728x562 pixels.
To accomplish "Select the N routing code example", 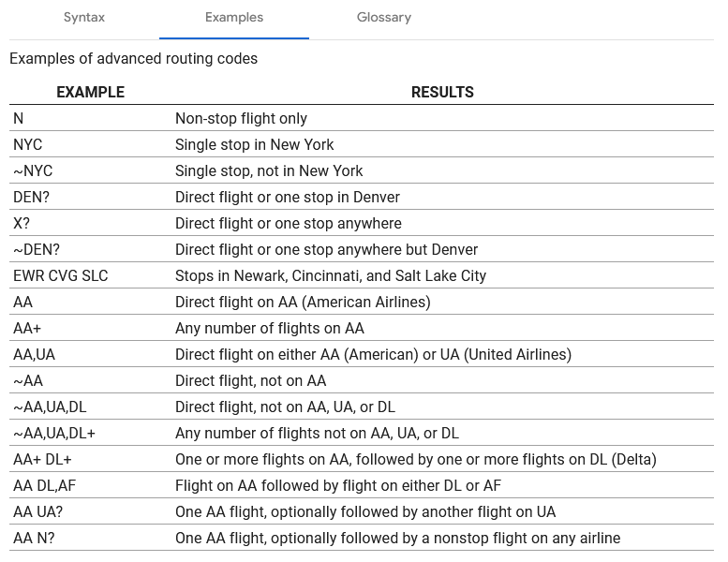I will (x=18, y=118).
